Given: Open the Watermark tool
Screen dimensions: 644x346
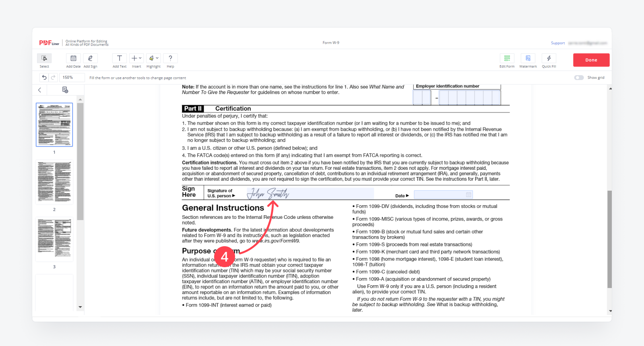Looking at the screenshot, I should (x=528, y=58).
